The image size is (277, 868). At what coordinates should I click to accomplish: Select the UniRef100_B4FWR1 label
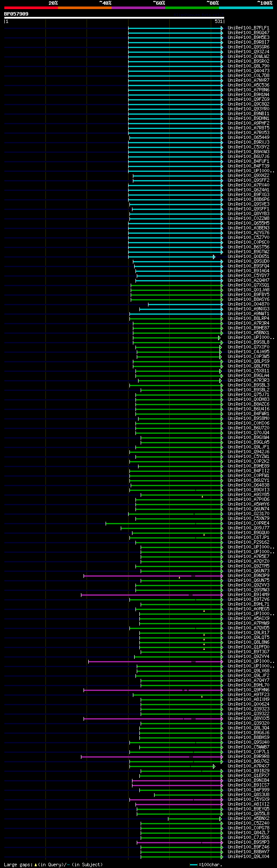248,413
